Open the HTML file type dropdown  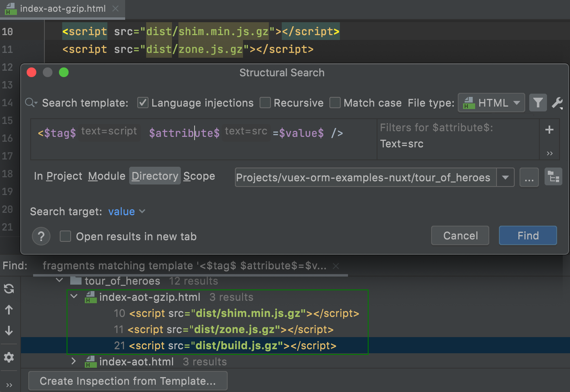pos(491,103)
